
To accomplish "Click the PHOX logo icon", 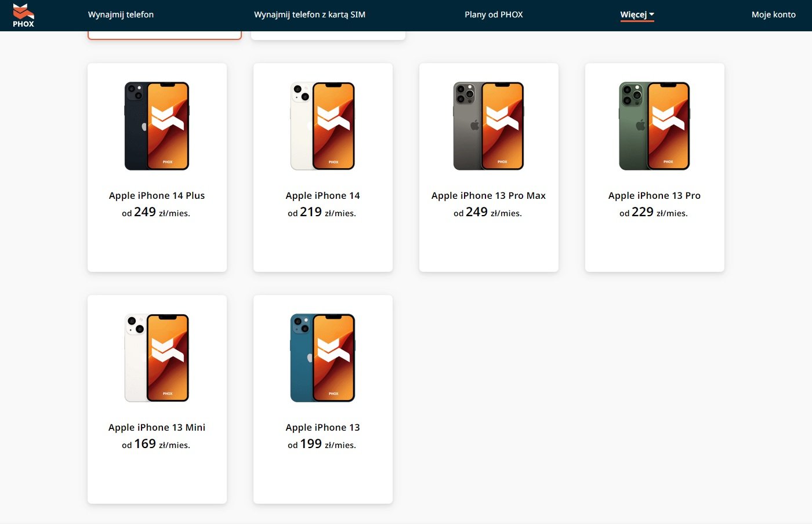I will (x=24, y=15).
